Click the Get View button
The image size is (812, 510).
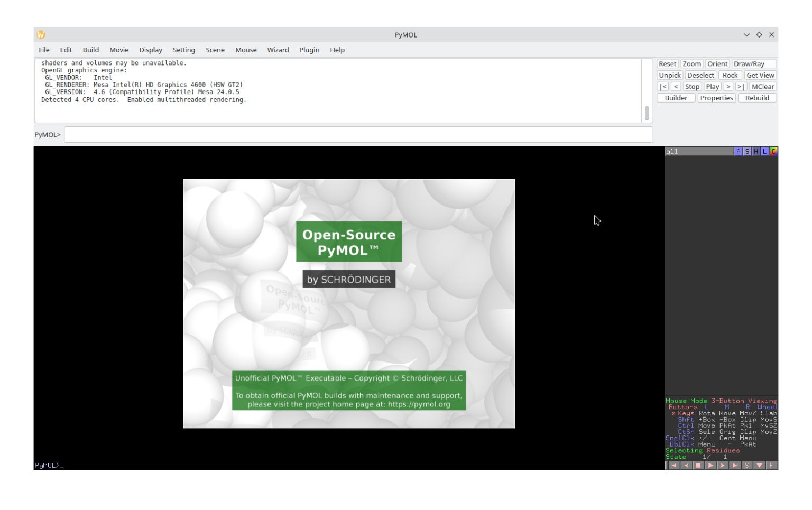[760, 75]
